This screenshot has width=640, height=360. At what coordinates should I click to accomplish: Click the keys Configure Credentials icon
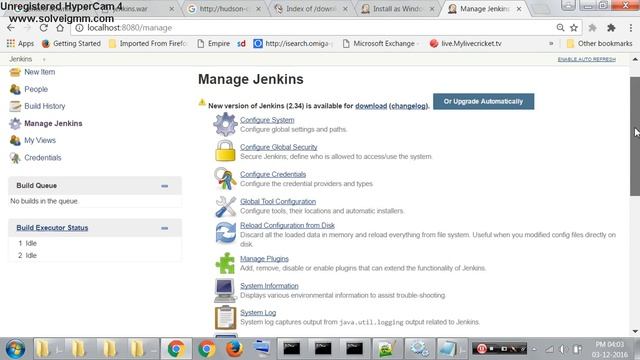tap(225, 179)
